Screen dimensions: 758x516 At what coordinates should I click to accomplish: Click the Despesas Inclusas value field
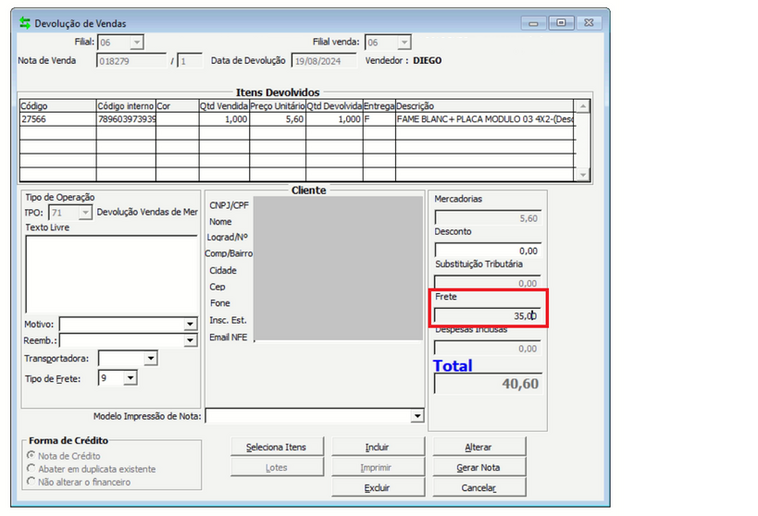pos(487,348)
